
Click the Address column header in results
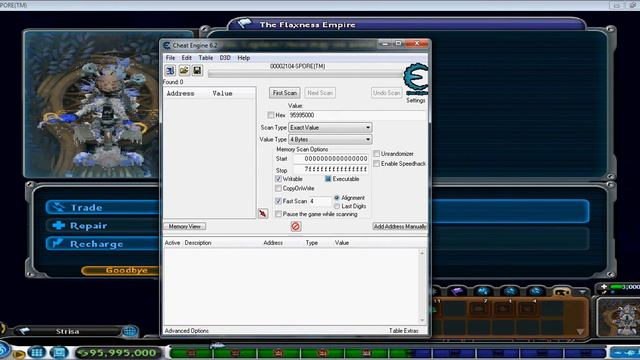(180, 93)
